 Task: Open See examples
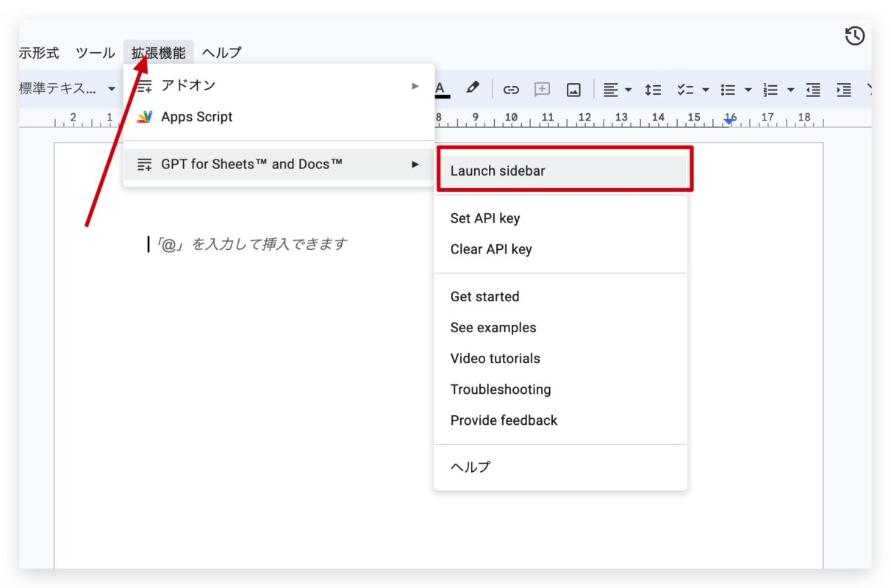click(560, 328)
